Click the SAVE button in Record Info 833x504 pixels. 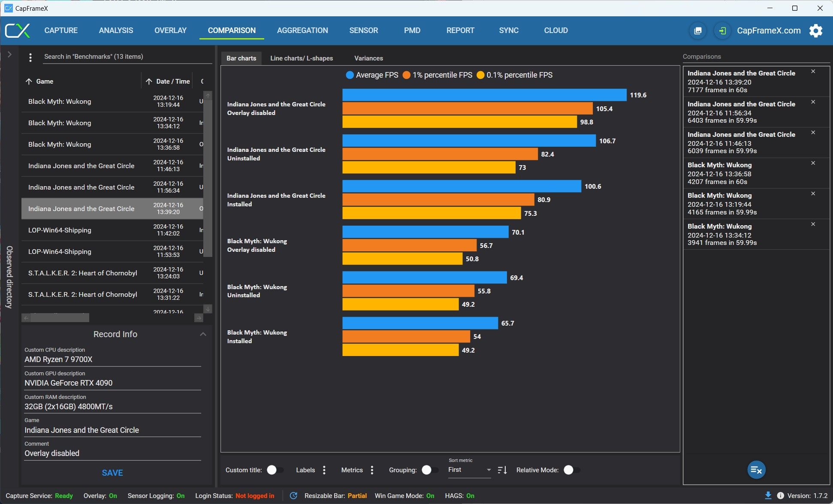pyautogui.click(x=112, y=473)
